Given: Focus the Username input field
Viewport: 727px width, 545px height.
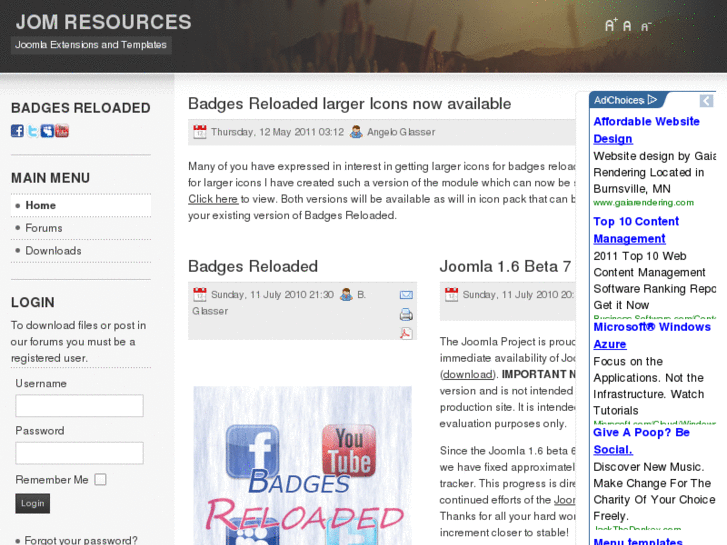Looking at the screenshot, I should pyautogui.click(x=79, y=406).
